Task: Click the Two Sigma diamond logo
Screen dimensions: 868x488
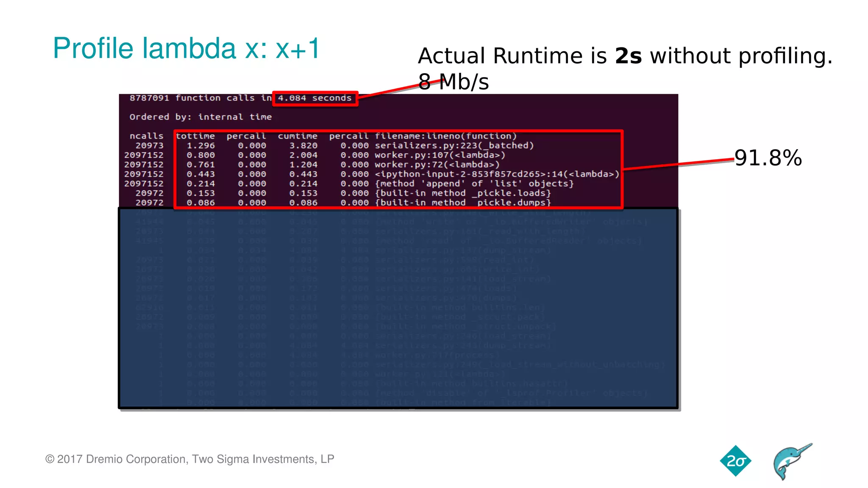Action: coord(735,460)
